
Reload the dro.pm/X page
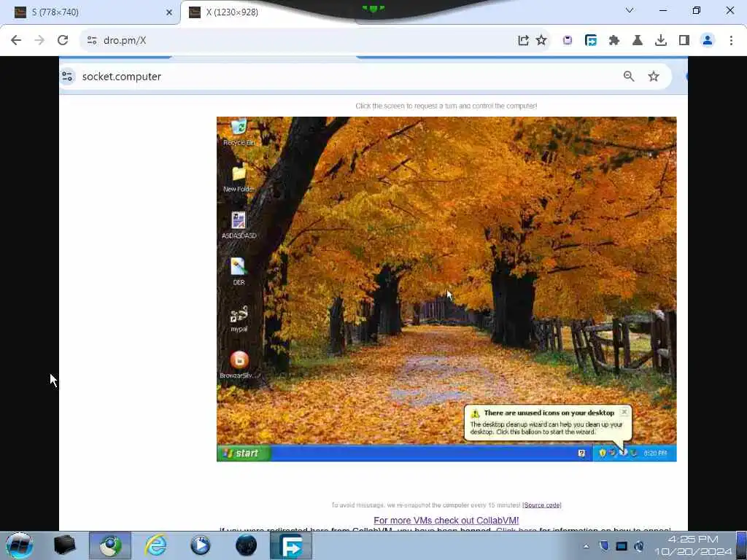(63, 41)
